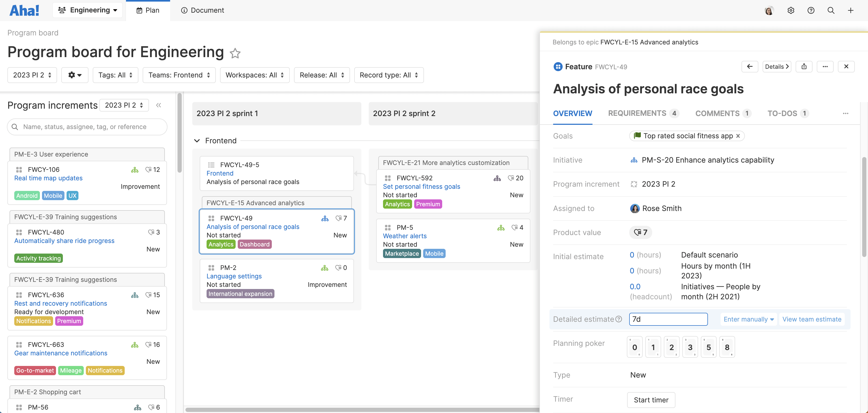
Task: Collapse the Frontend group
Action: tap(197, 141)
